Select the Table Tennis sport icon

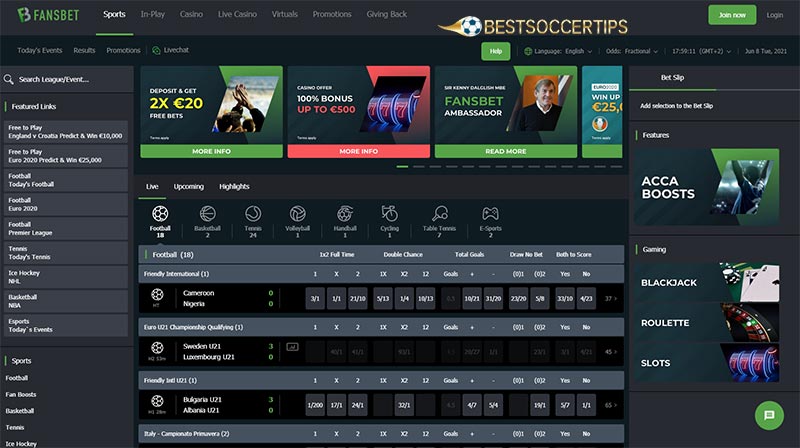pos(439,214)
